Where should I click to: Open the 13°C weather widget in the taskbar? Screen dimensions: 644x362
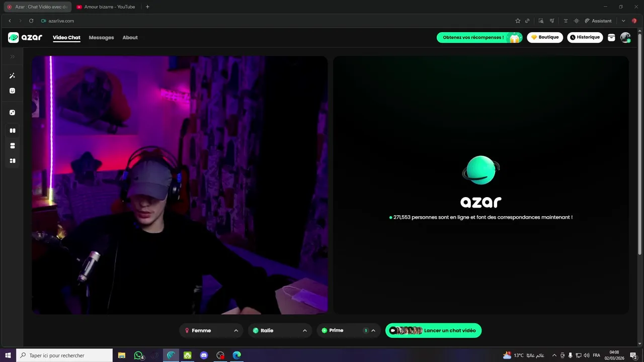pos(524,355)
